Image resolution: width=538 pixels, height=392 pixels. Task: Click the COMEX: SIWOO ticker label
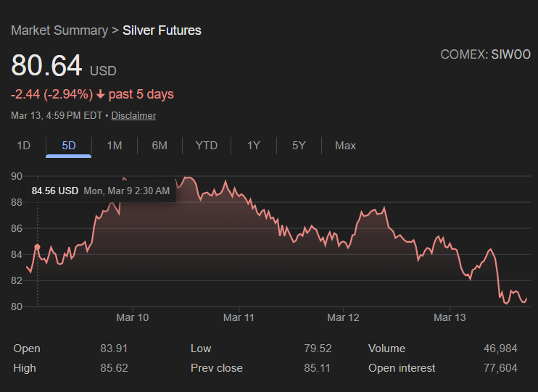(485, 55)
